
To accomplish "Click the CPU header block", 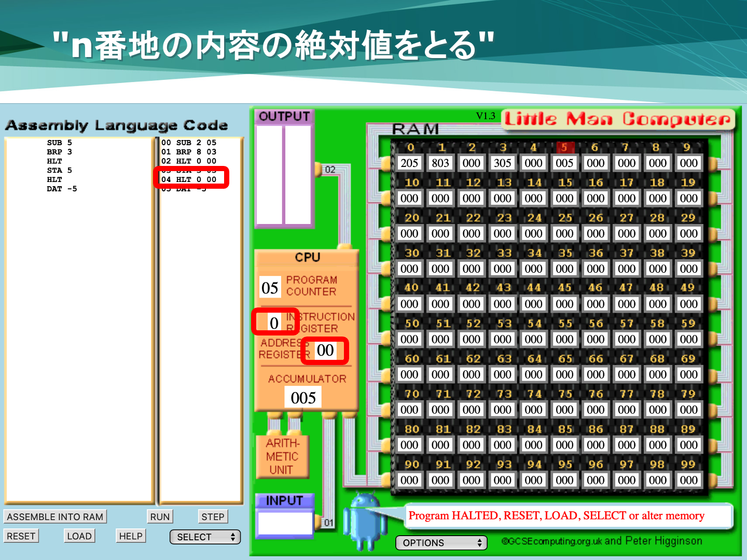I will tap(307, 257).
